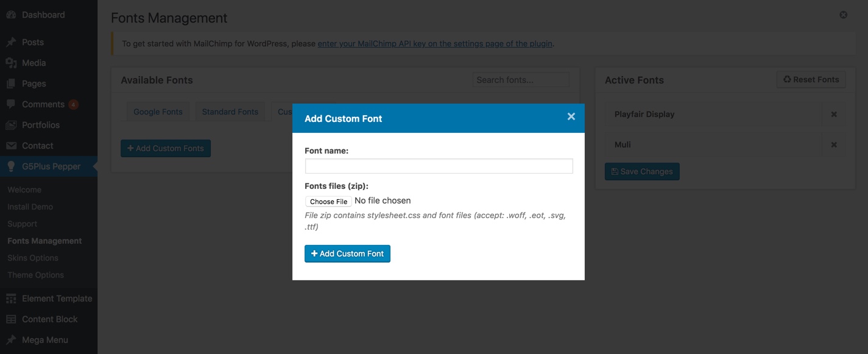
Task: Click the G5Plus Pepper lightbulb icon
Action: [x=11, y=166]
